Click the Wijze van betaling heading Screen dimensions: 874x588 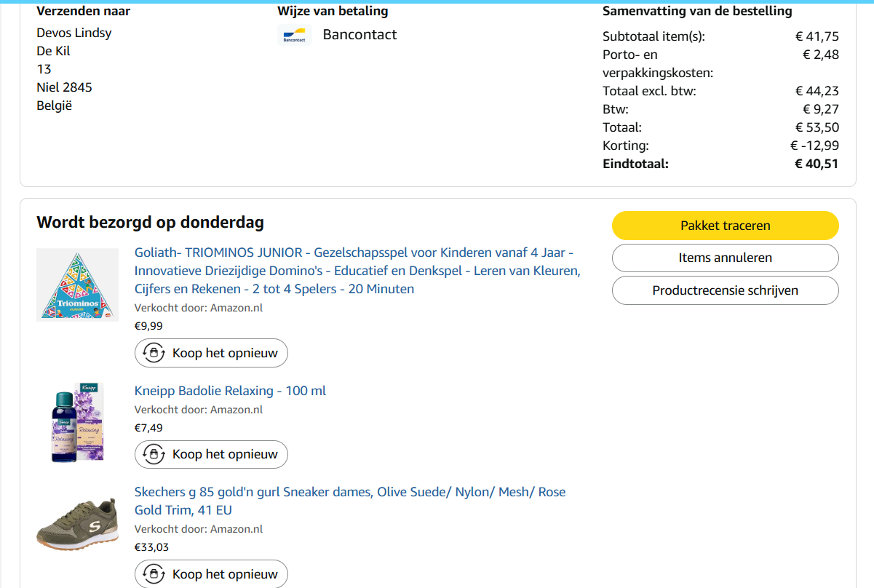click(x=333, y=11)
